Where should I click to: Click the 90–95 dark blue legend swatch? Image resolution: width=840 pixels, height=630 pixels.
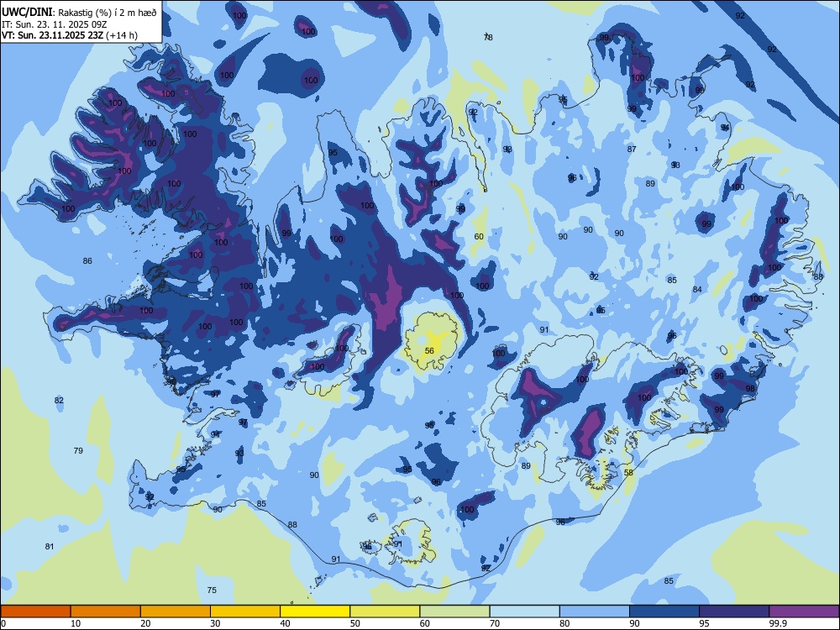pos(664,612)
